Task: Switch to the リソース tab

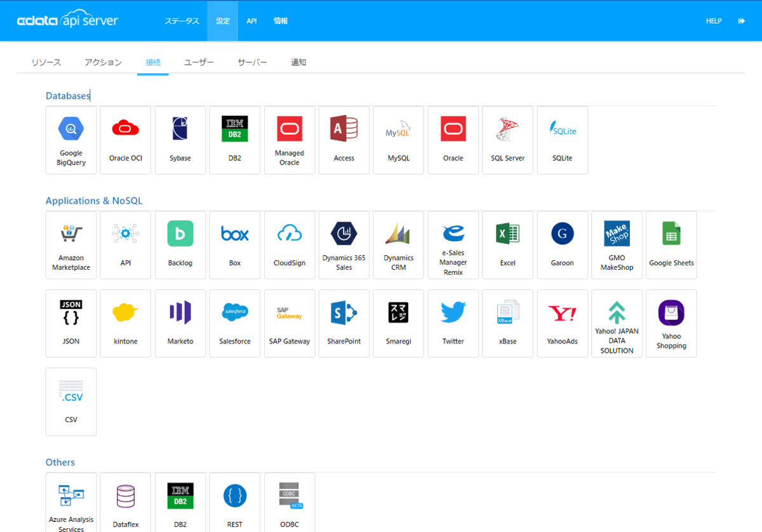Action: 46,62
